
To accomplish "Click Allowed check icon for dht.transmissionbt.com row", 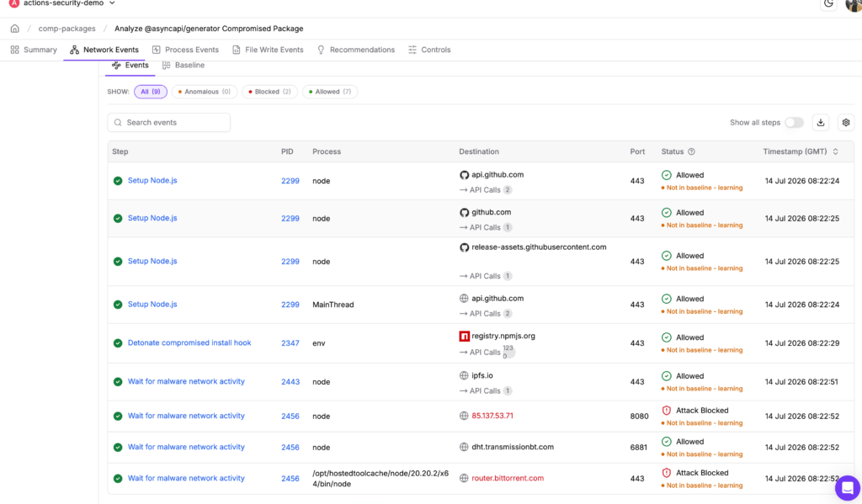I will pyautogui.click(x=667, y=442).
